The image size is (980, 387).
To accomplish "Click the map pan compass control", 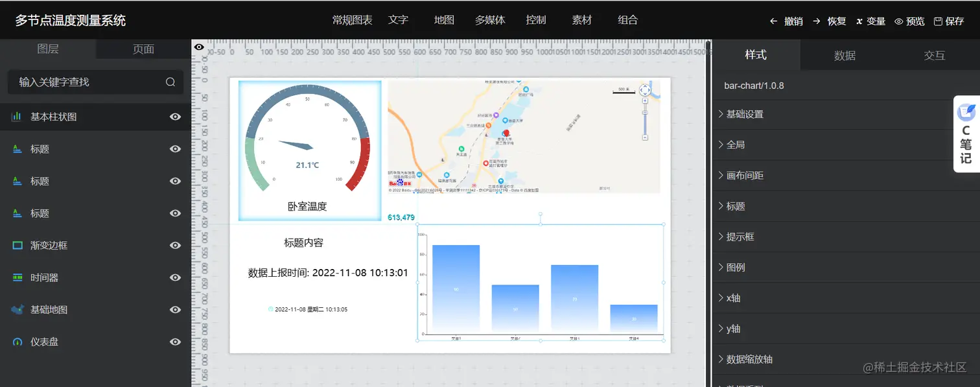I will pyautogui.click(x=645, y=90).
